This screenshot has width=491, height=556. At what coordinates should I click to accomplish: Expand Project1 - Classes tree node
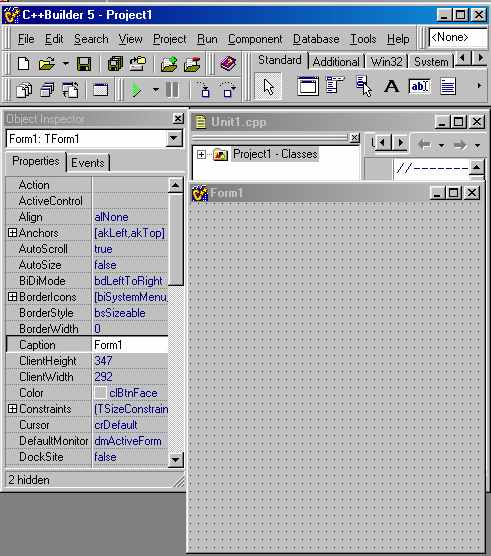click(x=201, y=155)
